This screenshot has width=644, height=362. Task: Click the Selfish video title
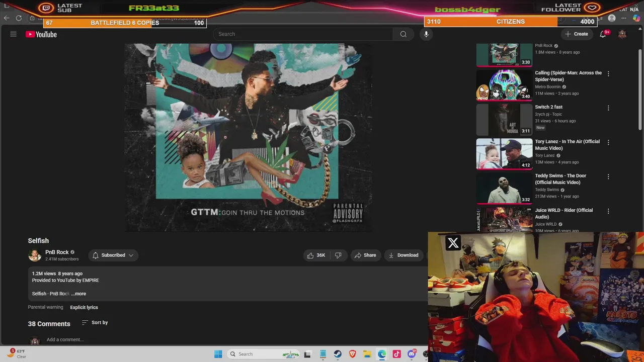tap(38, 241)
